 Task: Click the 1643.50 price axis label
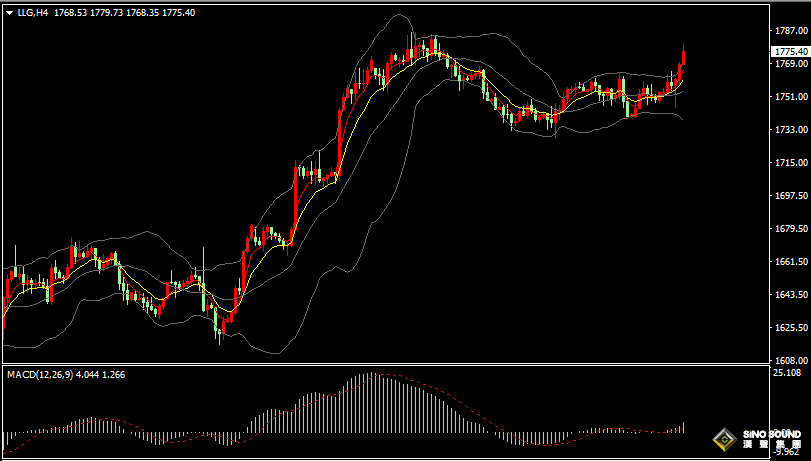pyautogui.click(x=789, y=295)
